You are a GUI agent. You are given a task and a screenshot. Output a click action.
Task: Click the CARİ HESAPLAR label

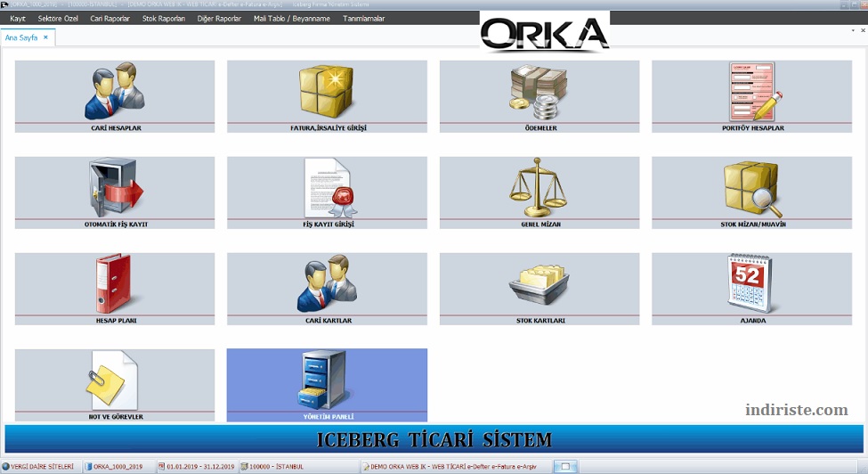click(x=116, y=128)
